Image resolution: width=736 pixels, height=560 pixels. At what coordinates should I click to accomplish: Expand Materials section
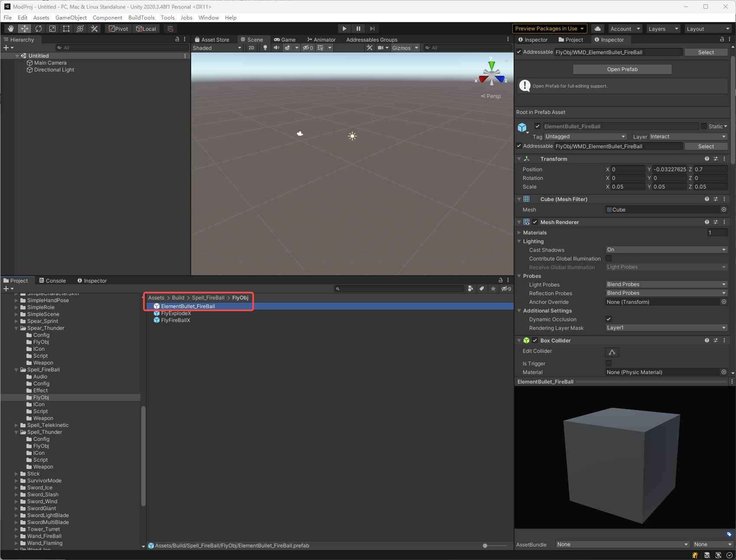(x=519, y=233)
